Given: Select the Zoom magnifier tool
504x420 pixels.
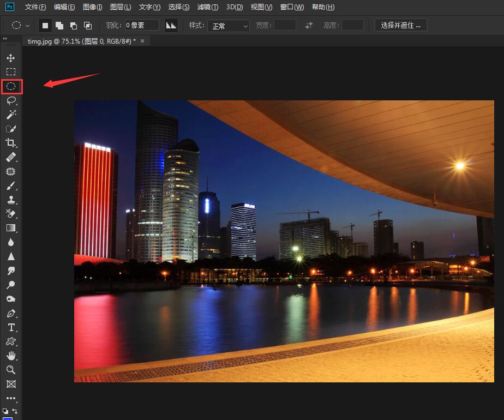Looking at the screenshot, I should (x=10, y=370).
